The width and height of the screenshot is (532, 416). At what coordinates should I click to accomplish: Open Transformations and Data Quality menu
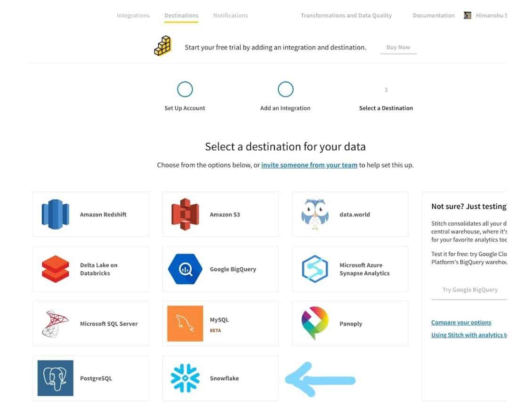pyautogui.click(x=346, y=15)
